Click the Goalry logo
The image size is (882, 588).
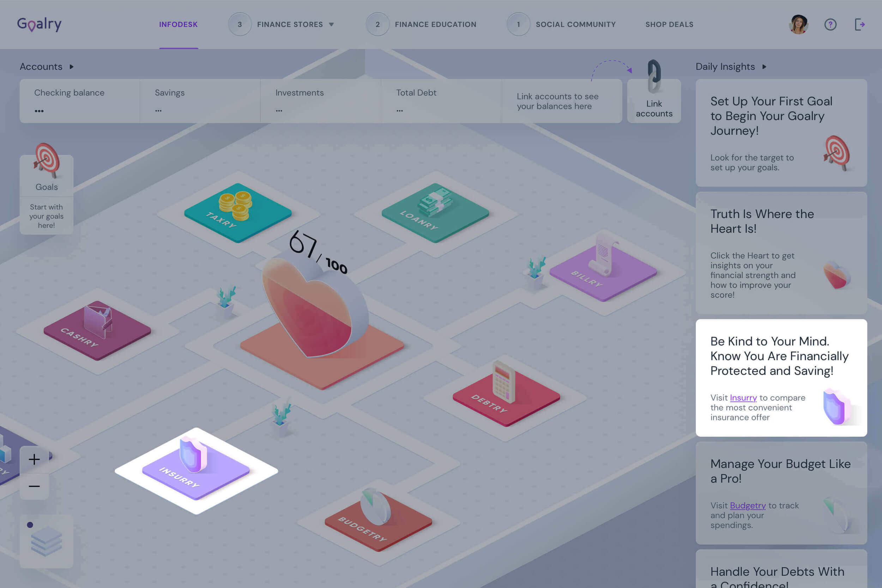(40, 24)
